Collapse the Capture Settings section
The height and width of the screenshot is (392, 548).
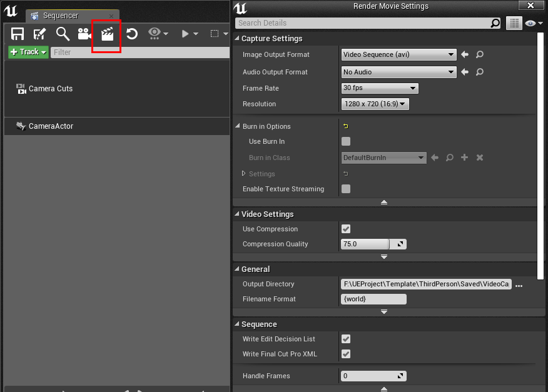coord(236,39)
